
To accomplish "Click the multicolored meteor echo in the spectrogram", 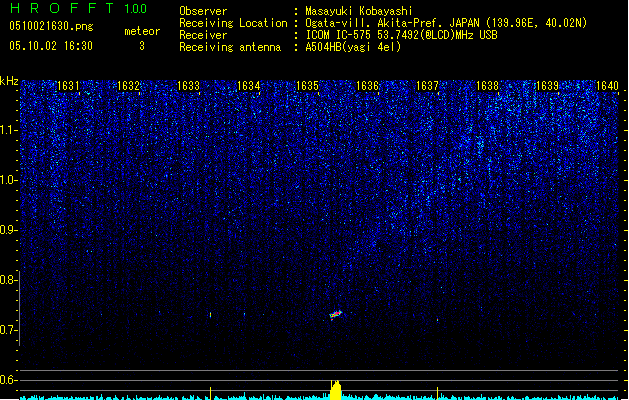I will (336, 315).
